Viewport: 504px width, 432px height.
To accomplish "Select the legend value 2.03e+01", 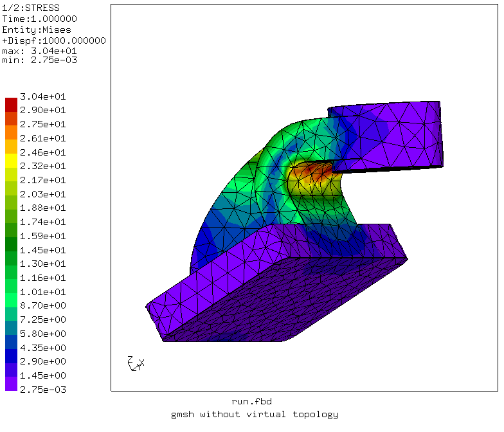I will (x=42, y=194).
